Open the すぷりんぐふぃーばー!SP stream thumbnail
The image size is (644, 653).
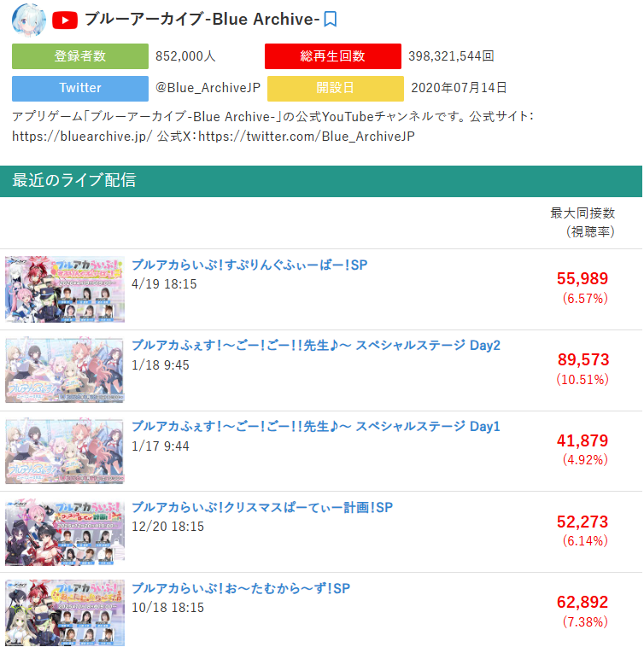tap(65, 289)
